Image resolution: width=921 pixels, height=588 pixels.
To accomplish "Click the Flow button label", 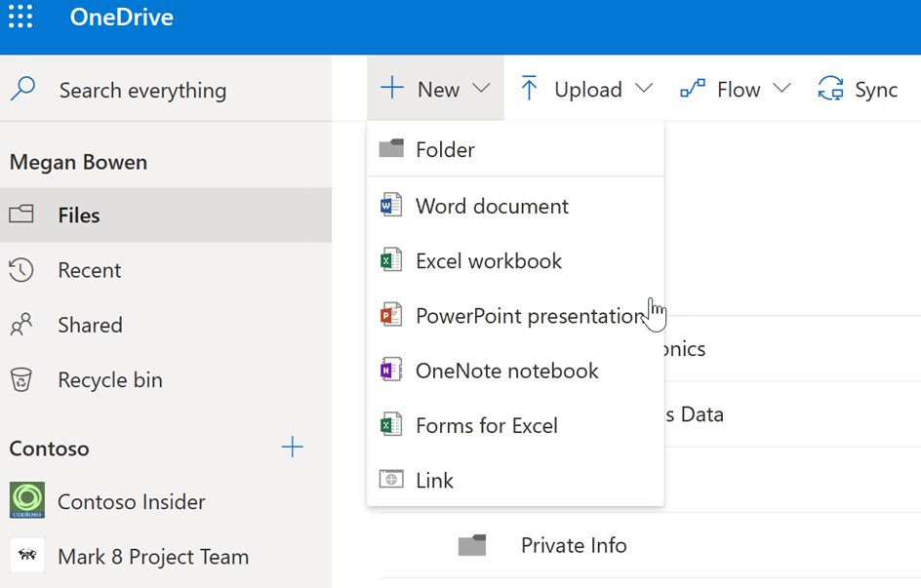I will pyautogui.click(x=739, y=90).
